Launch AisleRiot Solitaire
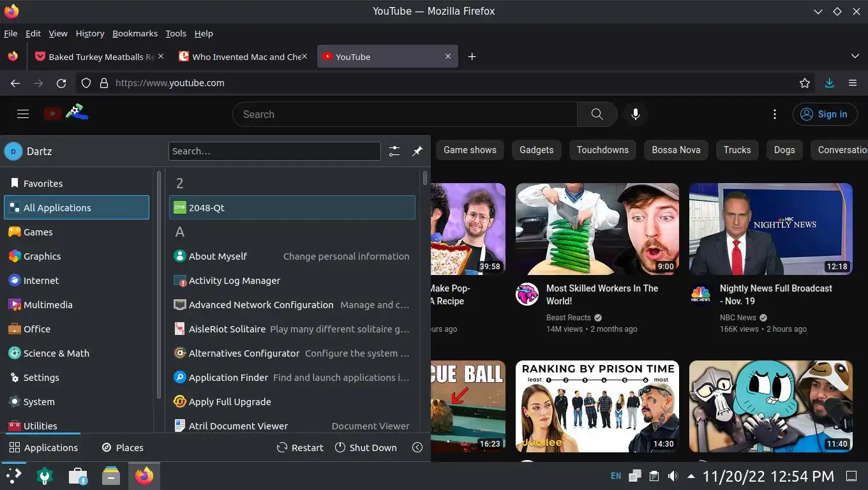868x490 pixels. click(x=292, y=329)
